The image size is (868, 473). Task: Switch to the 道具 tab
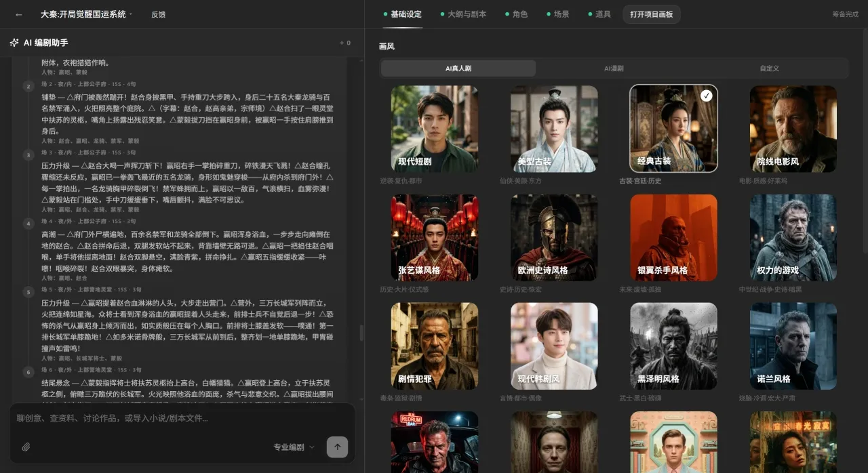pos(599,14)
